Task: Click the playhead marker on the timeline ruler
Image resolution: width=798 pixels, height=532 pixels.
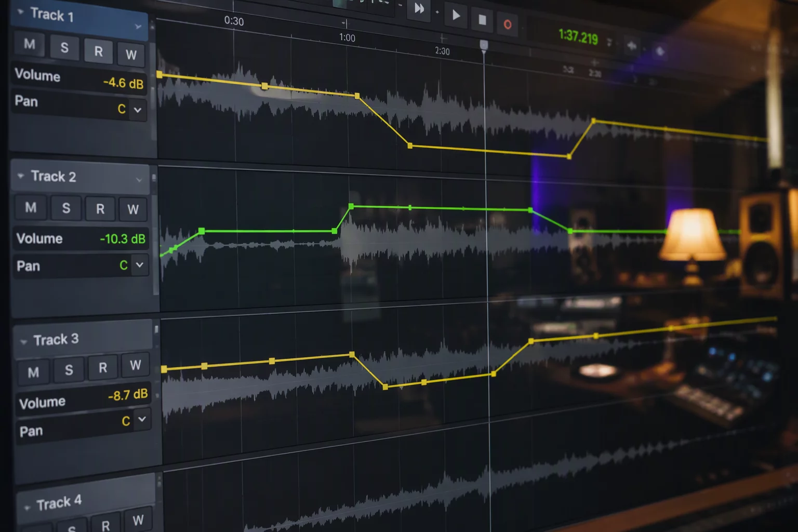Action: (x=484, y=46)
